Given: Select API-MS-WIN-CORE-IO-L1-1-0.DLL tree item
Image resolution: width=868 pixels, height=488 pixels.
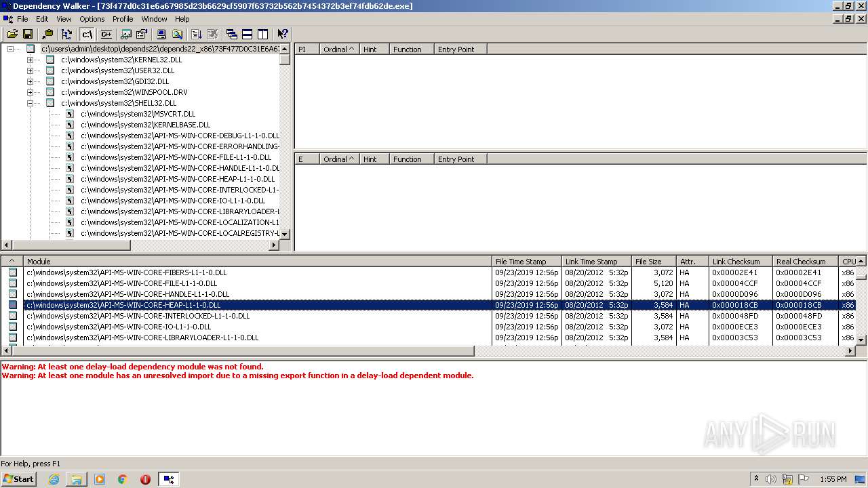Looking at the screenshot, I should [x=173, y=201].
